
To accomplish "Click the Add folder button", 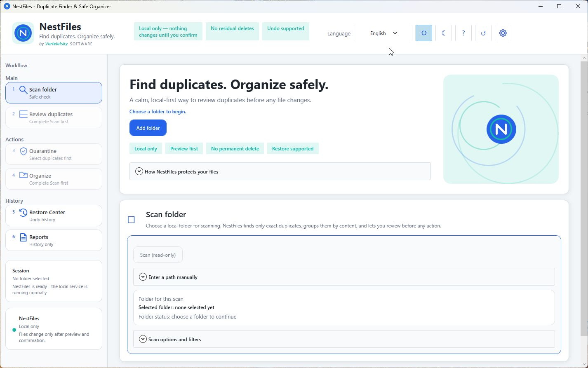I will pos(148,128).
